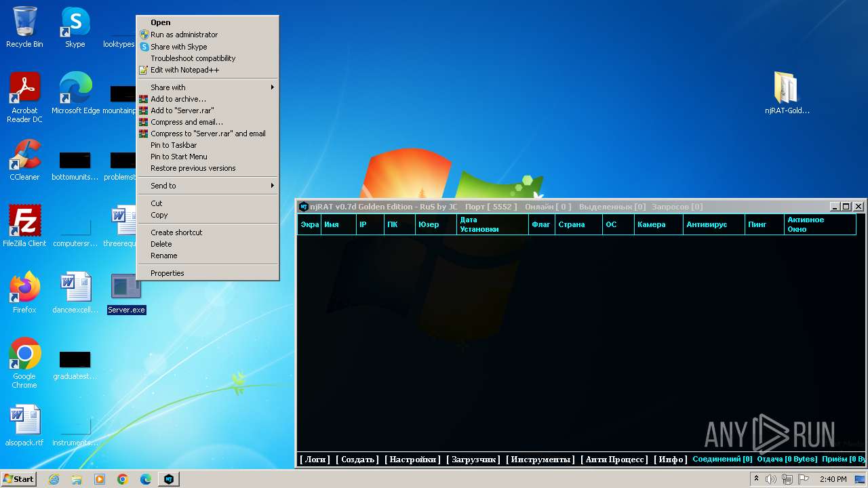868x488 pixels.
Task: Choose Edit with Notepad++
Action: pos(208,70)
